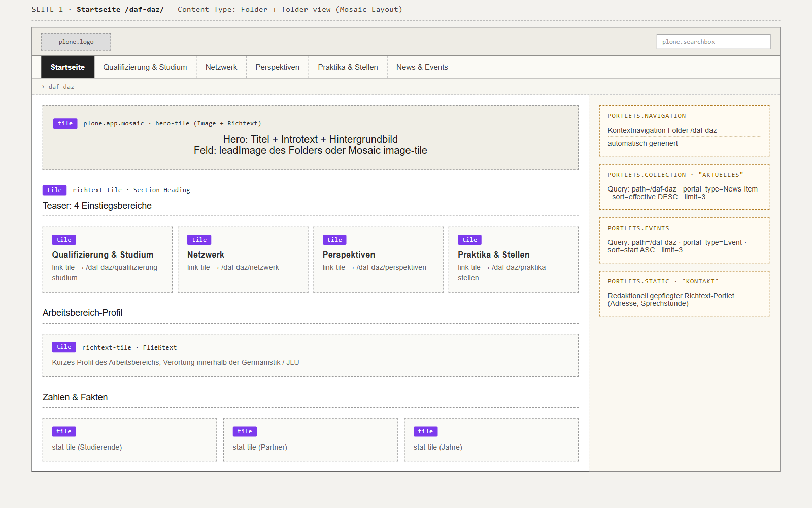The image size is (812, 508).
Task: Click the purple tile badge in hero tile
Action: [65, 123]
